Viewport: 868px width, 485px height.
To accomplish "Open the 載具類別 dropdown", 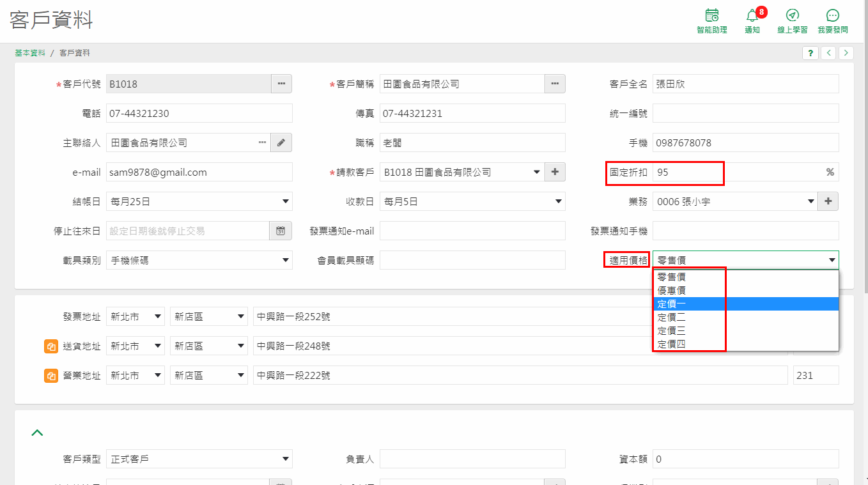I will point(199,260).
